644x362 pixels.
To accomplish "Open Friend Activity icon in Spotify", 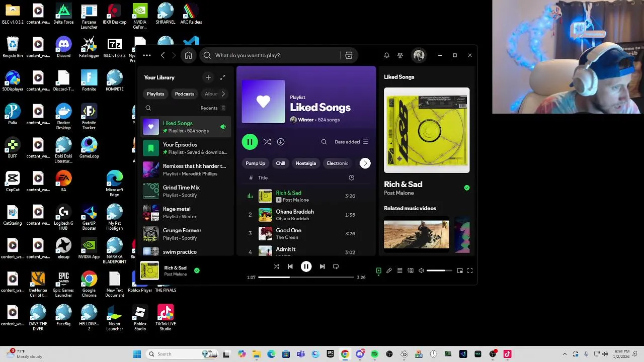I will (x=400, y=55).
